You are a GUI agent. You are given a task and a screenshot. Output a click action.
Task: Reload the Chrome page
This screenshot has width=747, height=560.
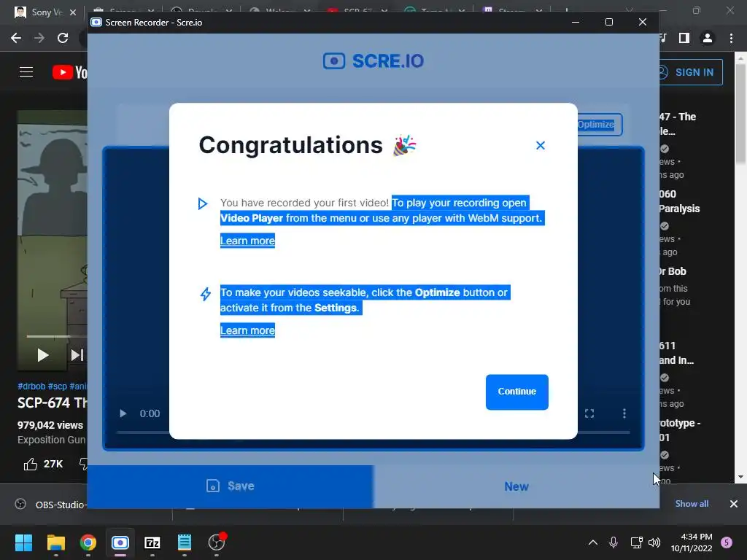coord(63,38)
